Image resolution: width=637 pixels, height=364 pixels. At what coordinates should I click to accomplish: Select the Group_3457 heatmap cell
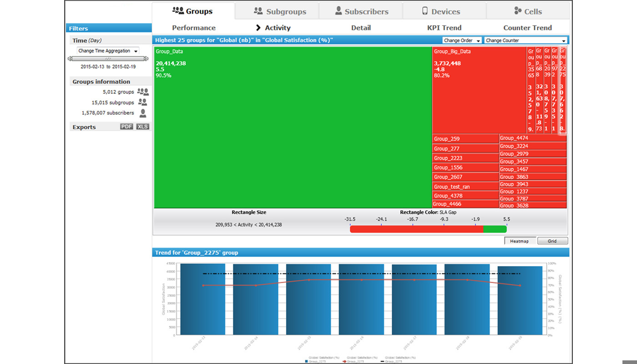[x=533, y=162]
